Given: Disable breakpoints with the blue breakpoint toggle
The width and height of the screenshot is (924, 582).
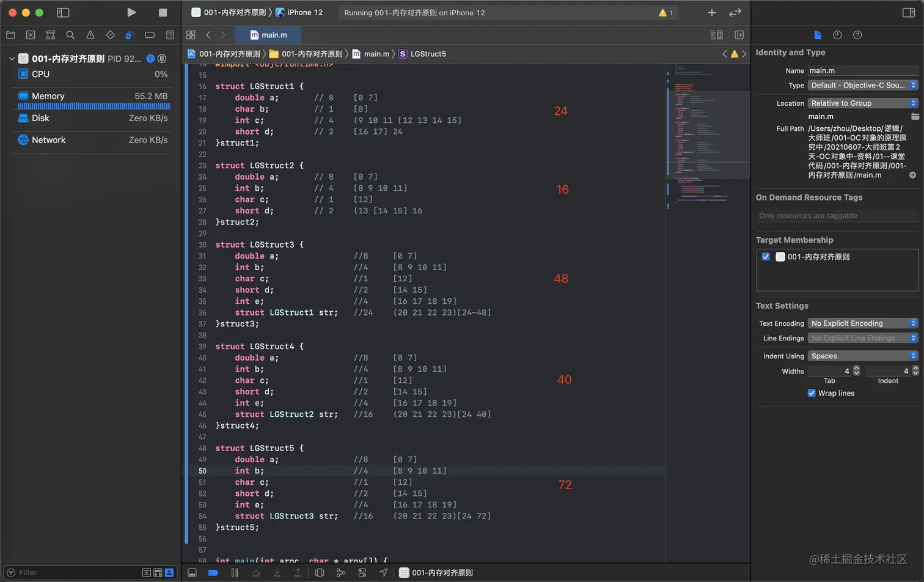Looking at the screenshot, I should tap(213, 573).
